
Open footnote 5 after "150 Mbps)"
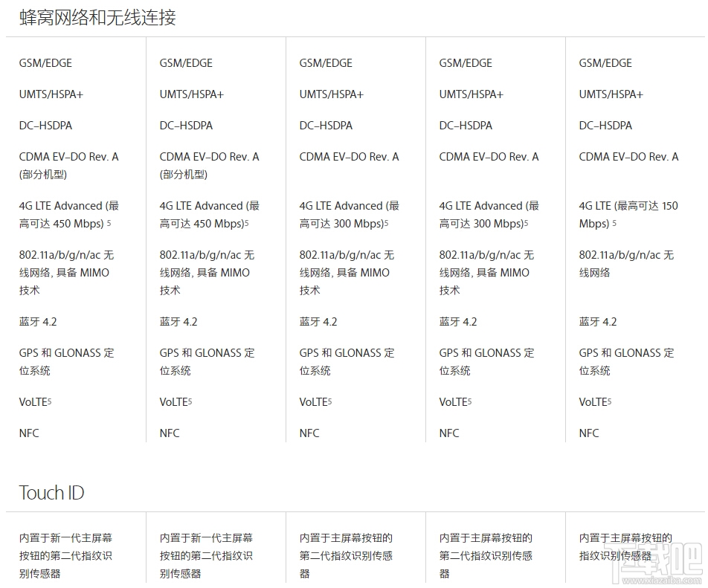tap(614, 223)
